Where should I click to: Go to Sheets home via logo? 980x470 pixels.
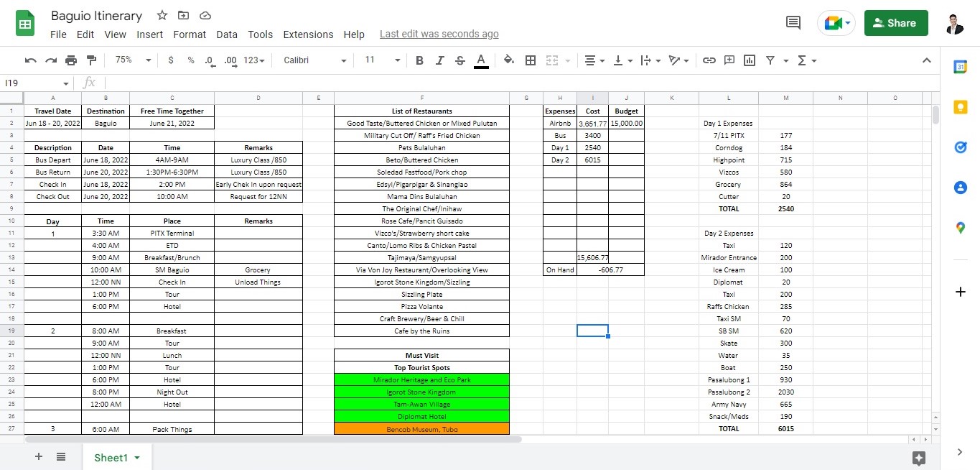click(x=26, y=23)
